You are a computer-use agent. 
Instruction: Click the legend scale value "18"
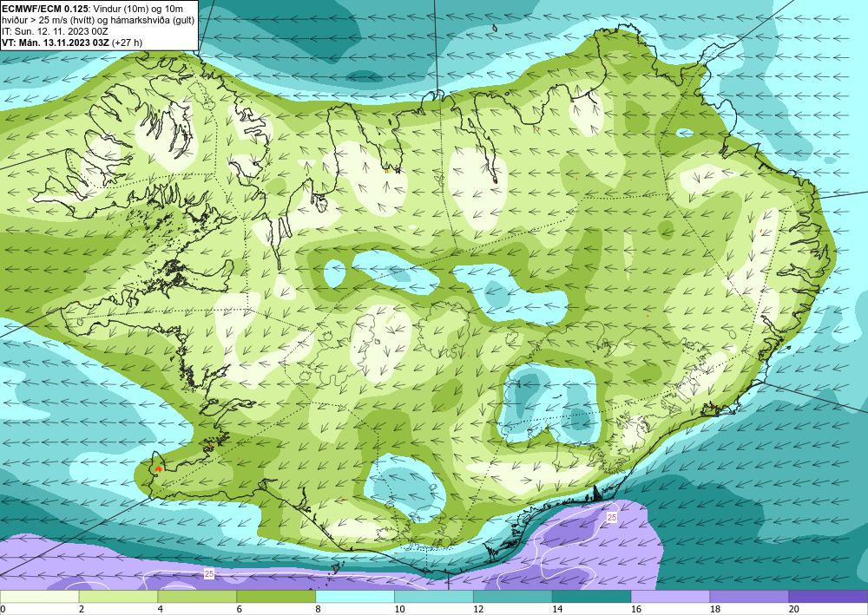[x=714, y=610]
